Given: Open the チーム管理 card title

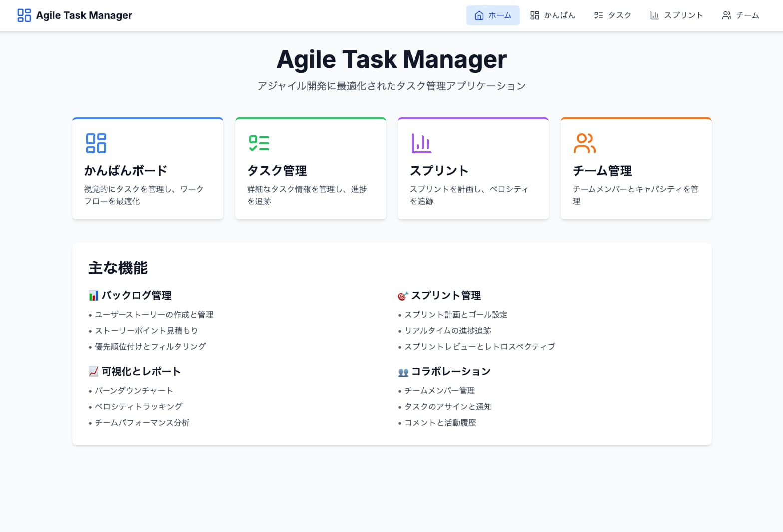Looking at the screenshot, I should point(602,171).
